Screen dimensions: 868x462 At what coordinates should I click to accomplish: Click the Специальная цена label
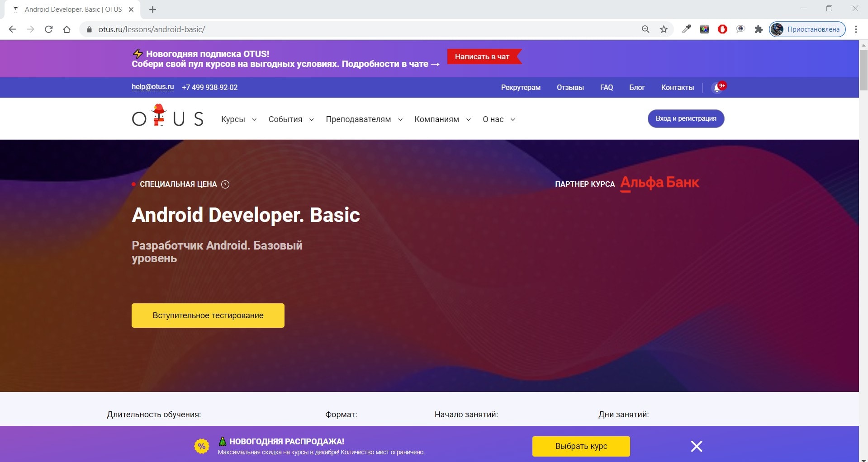[x=178, y=184]
